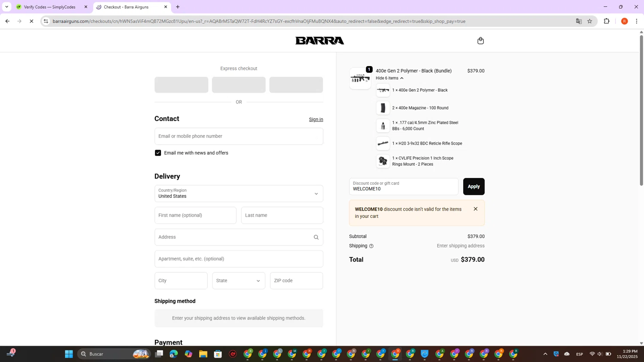The height and width of the screenshot is (362, 644).
Task: Focus the ZIP code field
Action: pos(296,281)
